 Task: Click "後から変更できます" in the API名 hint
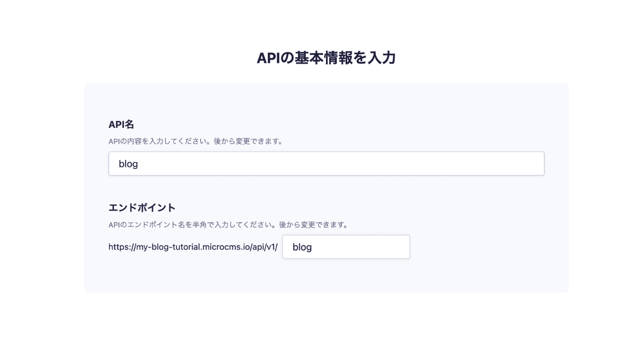click(x=248, y=141)
